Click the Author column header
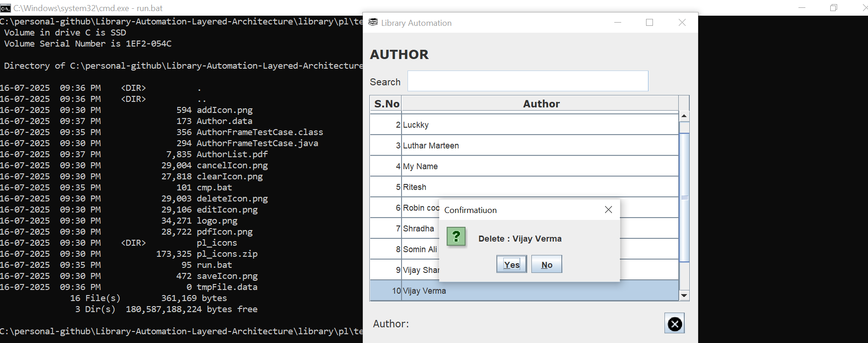Viewport: 868px width, 343px height. [x=540, y=104]
